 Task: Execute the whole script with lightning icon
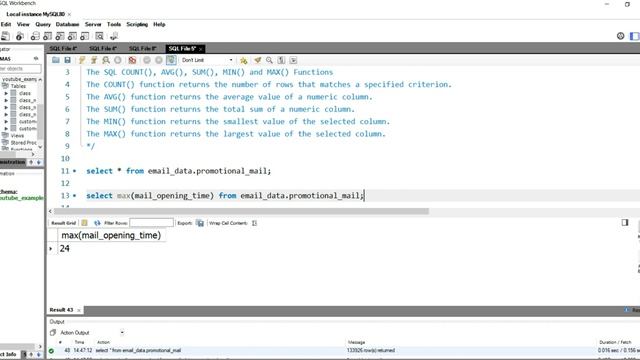[x=82, y=60]
